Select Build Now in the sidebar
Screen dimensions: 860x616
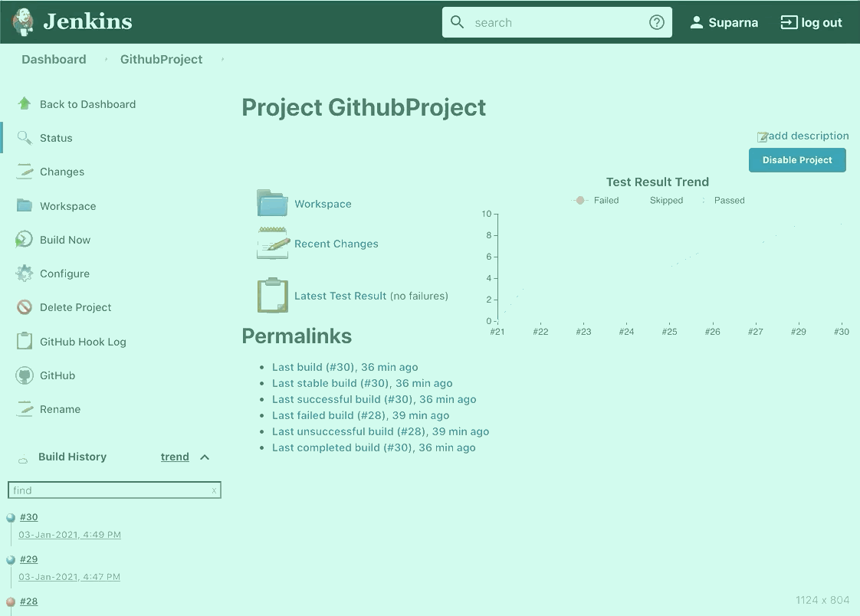(64, 240)
